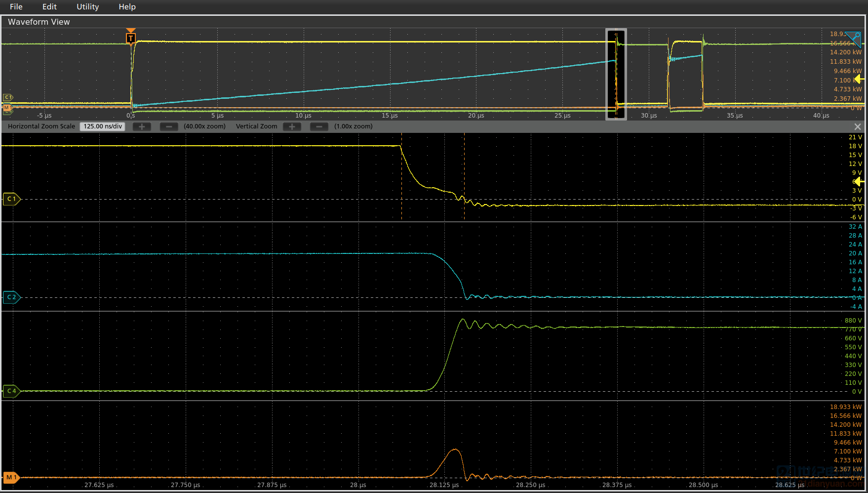Screen dimensions: 868x493
Task: Open the Edit menu
Action: 49,7
